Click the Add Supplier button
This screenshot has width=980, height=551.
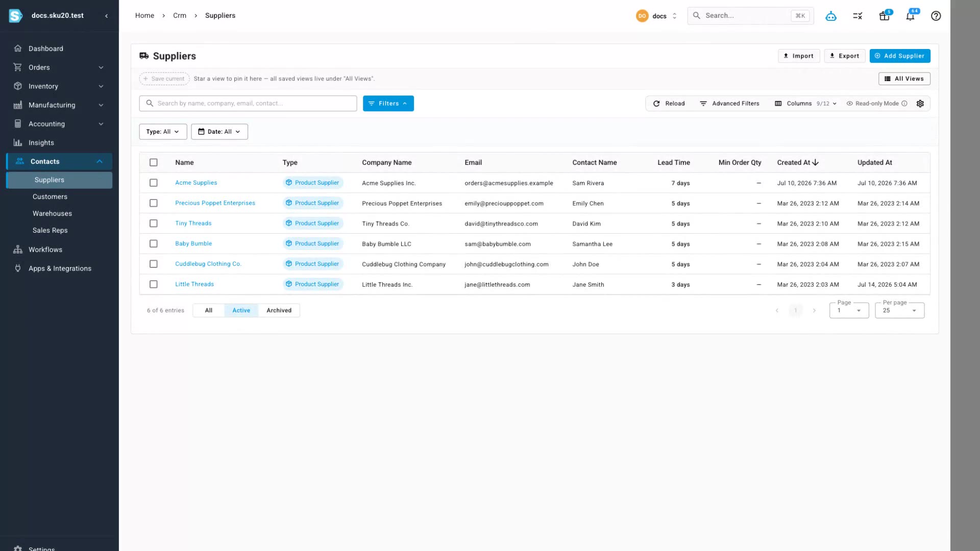coord(899,56)
